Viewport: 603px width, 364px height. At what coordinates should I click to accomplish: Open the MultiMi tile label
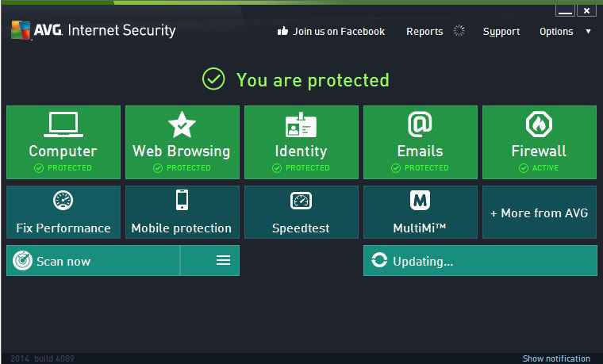420,228
